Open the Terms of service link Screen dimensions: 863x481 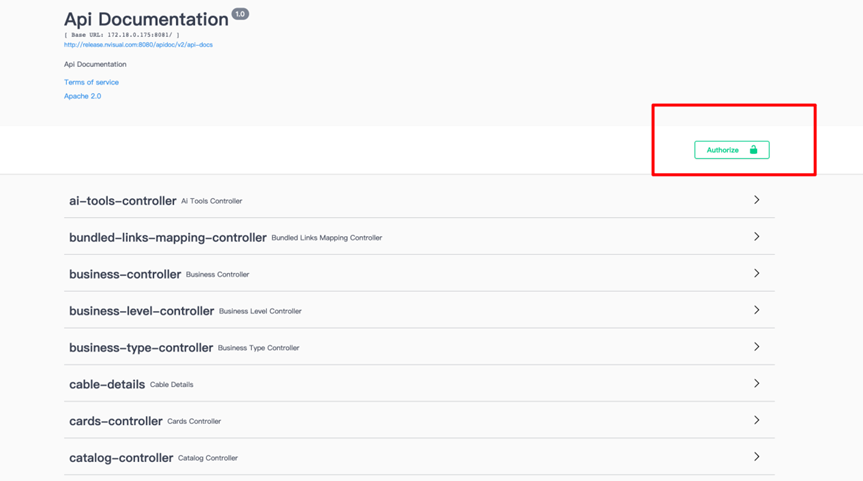(91, 82)
